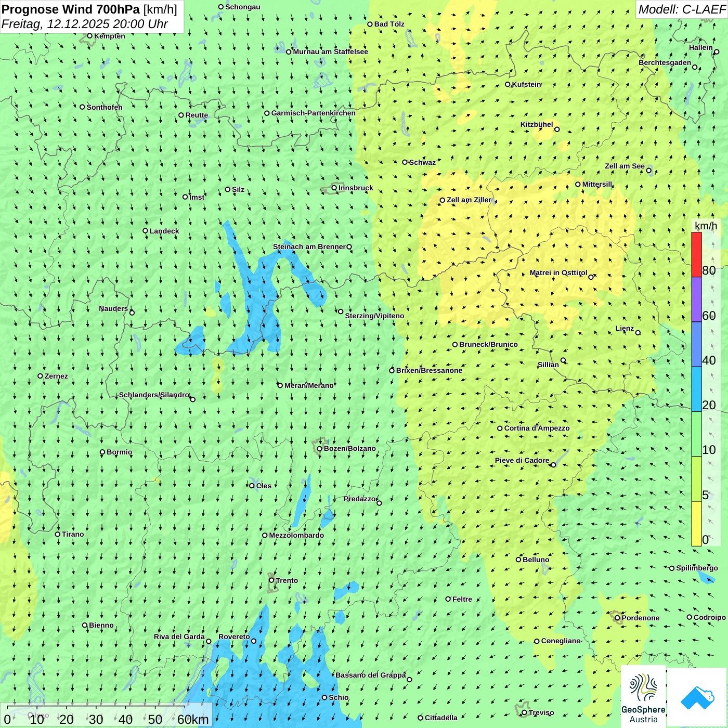
Task: Click the Mittersill city label
Action: pyautogui.click(x=597, y=184)
